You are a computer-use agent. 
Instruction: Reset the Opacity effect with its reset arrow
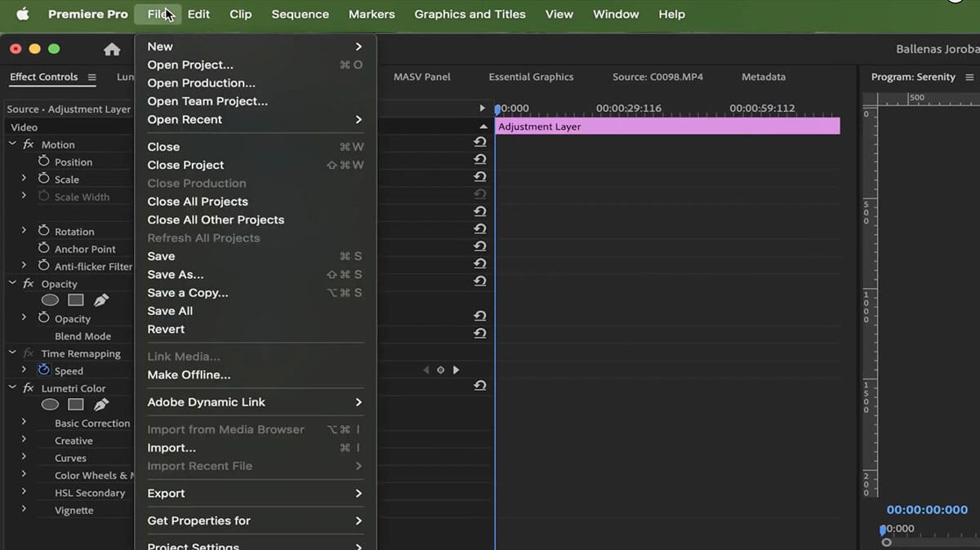(x=480, y=281)
